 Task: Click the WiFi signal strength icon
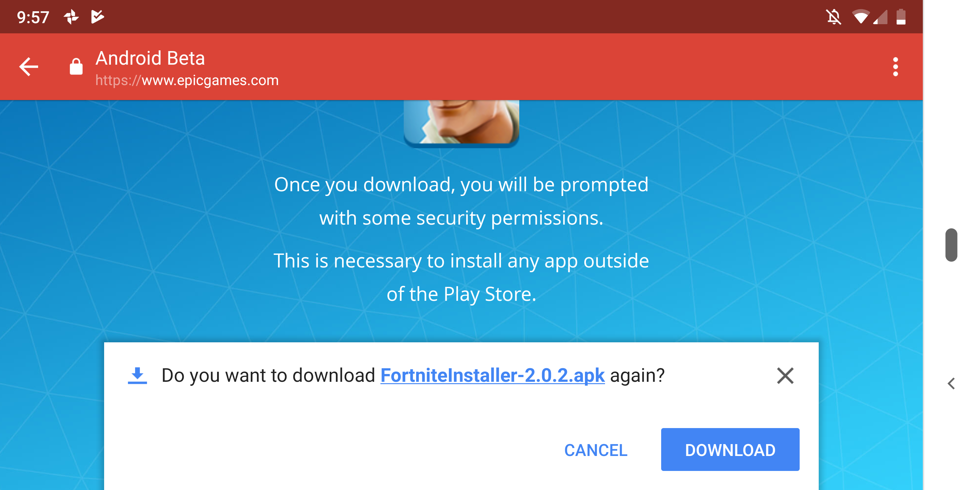pos(859,14)
